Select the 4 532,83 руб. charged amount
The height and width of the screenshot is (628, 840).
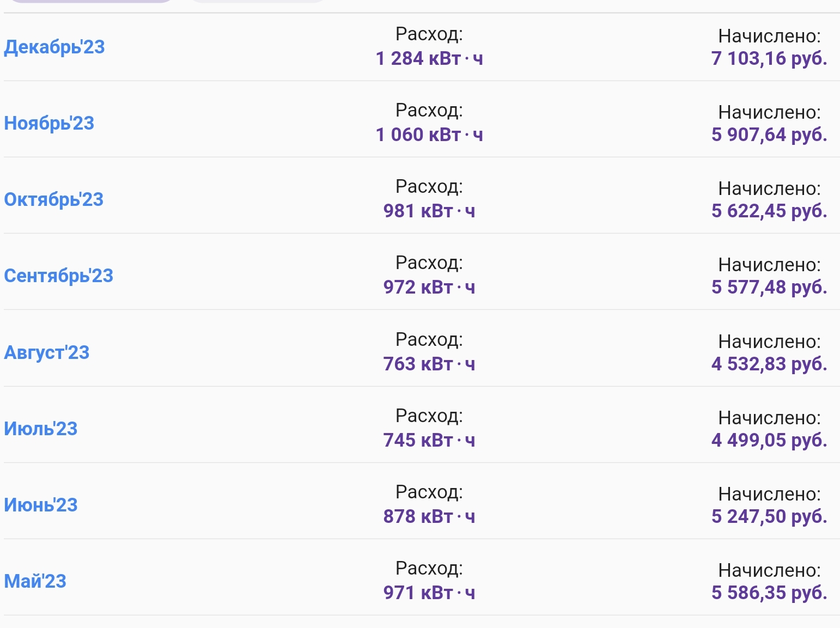coord(769,364)
